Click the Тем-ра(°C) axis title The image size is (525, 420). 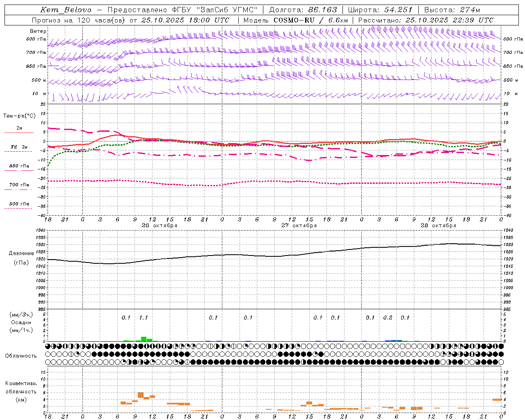[x=19, y=116]
